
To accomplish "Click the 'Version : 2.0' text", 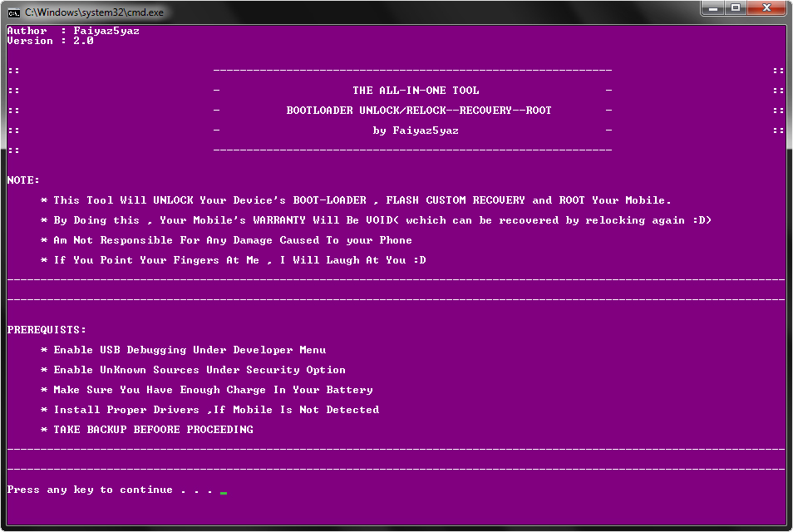I will pyautogui.click(x=50, y=41).
